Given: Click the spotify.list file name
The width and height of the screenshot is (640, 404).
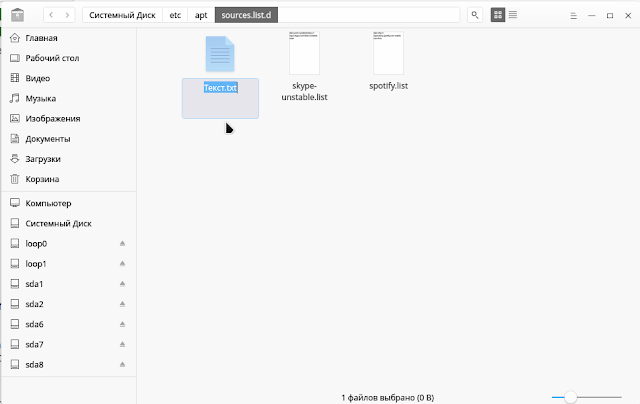Looking at the screenshot, I should (x=388, y=86).
